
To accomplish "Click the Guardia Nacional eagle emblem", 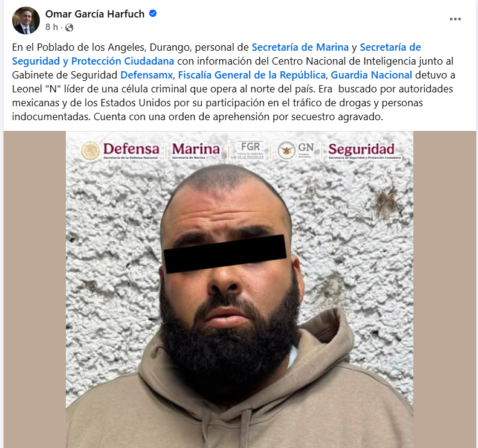I will pyautogui.click(x=286, y=150).
